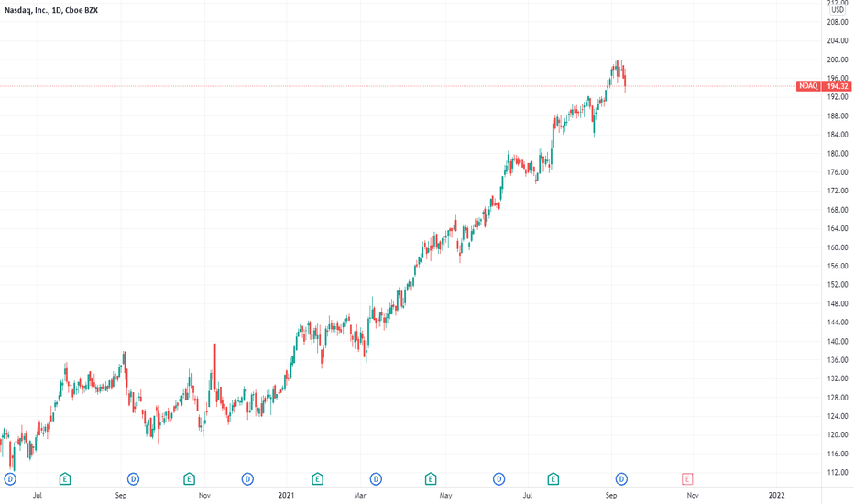Click the 200.00 level on price scale
This screenshot has height=504, width=854.
[x=838, y=60]
